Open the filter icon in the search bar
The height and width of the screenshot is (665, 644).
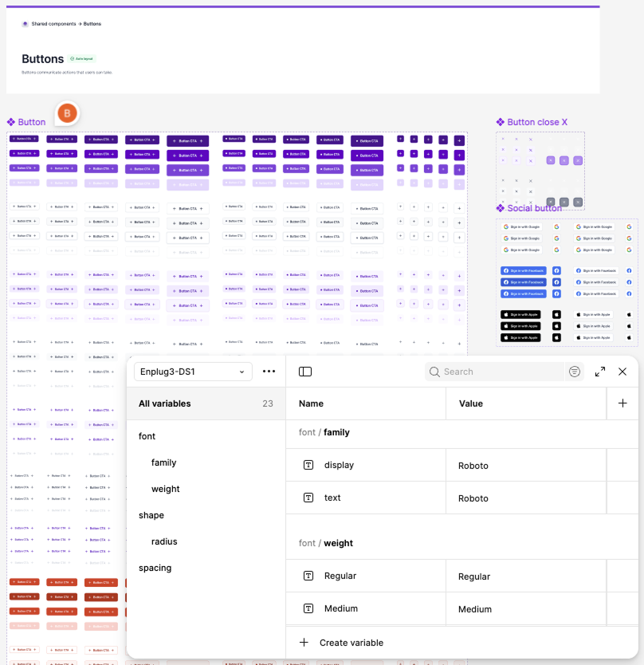tap(575, 372)
